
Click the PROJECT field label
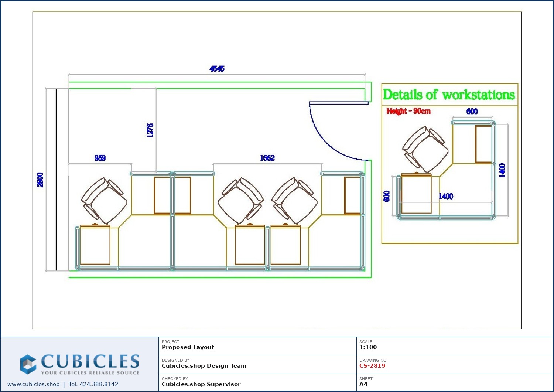click(x=170, y=342)
